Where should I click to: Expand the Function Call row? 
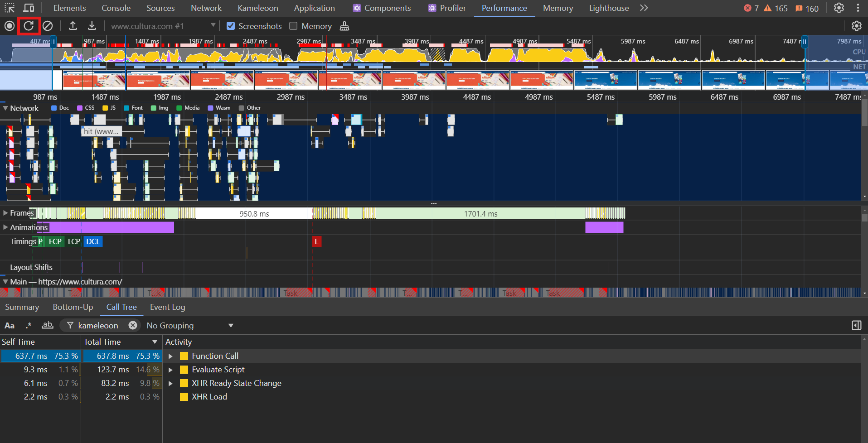click(x=171, y=356)
